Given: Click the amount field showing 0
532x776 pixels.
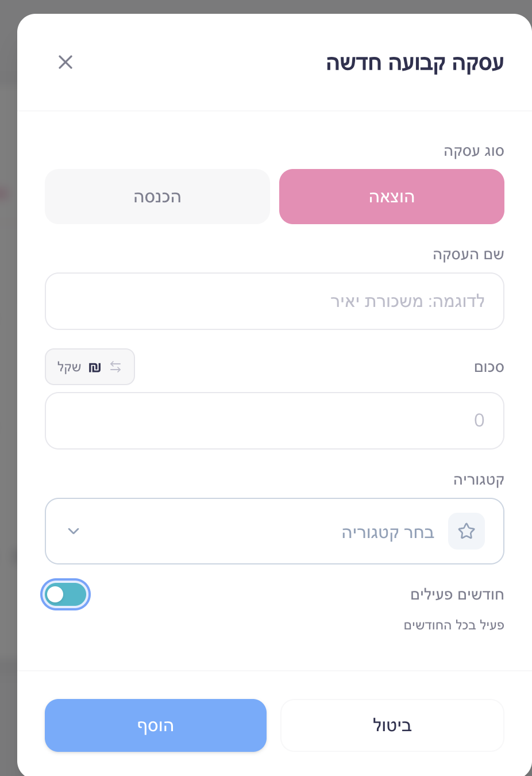Looking at the screenshot, I should tap(274, 420).
